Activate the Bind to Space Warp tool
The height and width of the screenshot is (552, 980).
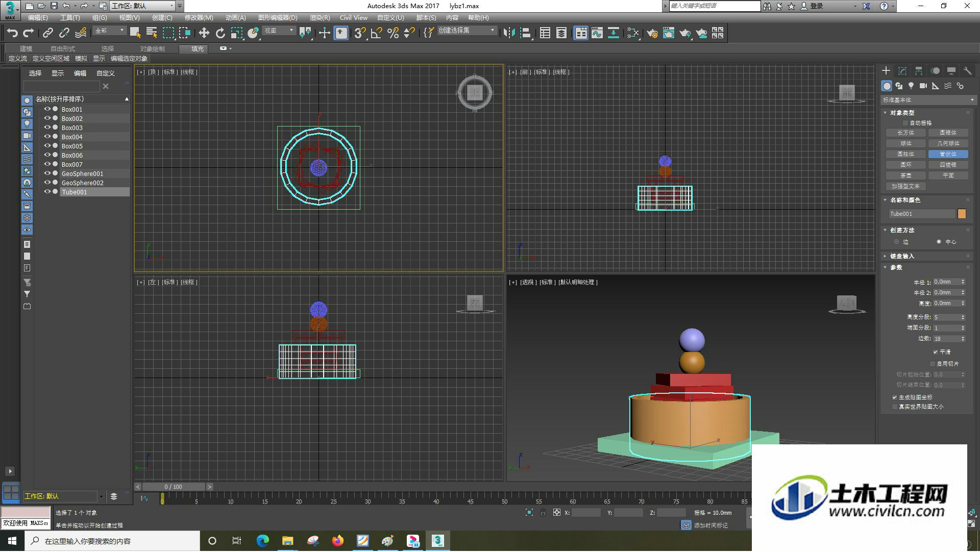(x=81, y=33)
